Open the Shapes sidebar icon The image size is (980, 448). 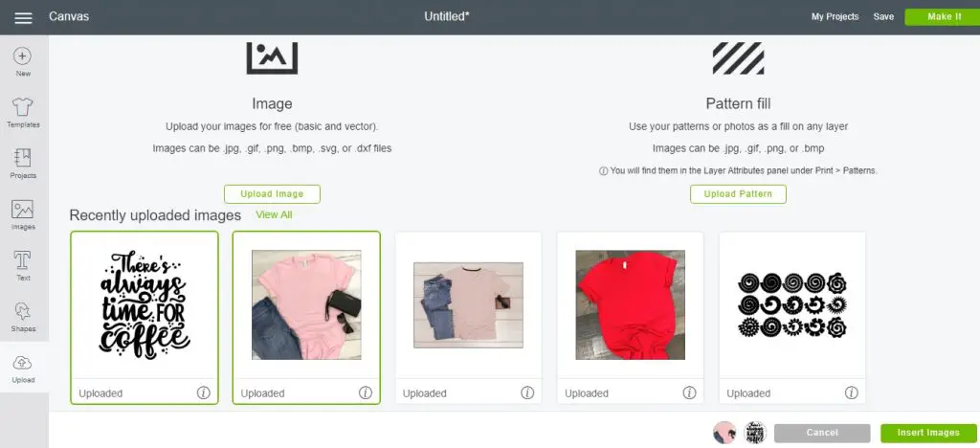[x=23, y=311]
